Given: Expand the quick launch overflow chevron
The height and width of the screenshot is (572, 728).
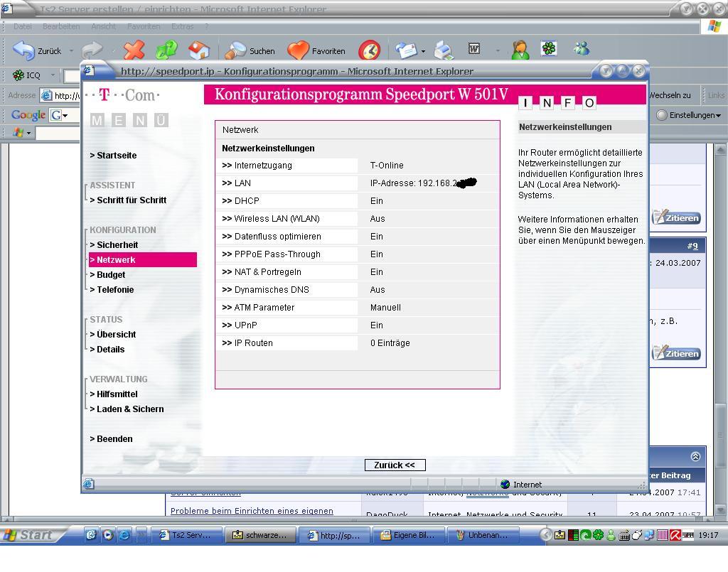Looking at the screenshot, I should 141,535.
